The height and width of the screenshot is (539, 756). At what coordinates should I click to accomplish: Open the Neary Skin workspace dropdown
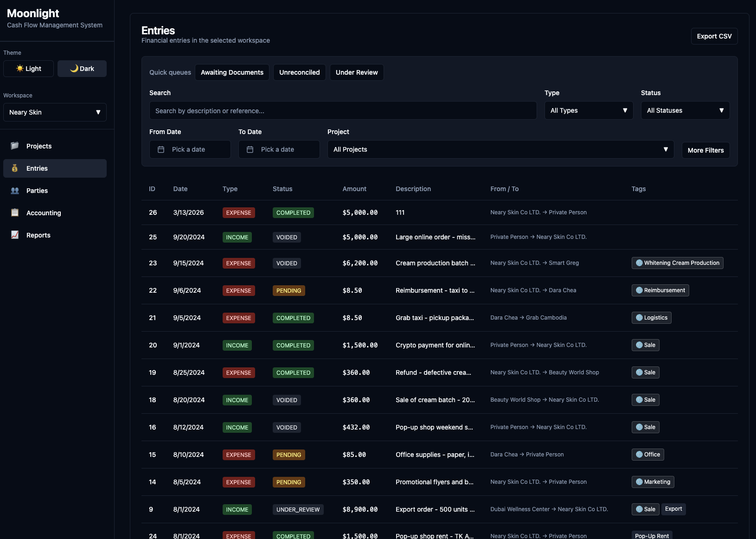pyautogui.click(x=55, y=112)
